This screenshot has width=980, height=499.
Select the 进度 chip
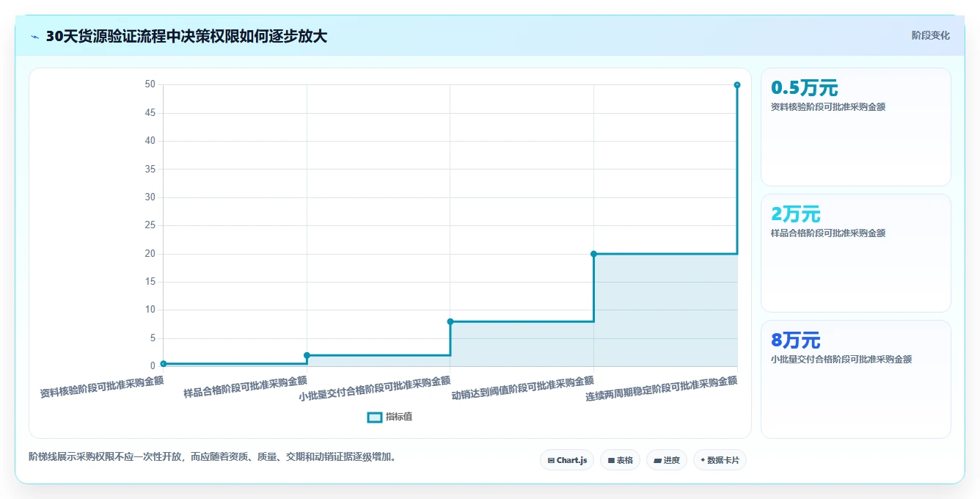click(667, 460)
